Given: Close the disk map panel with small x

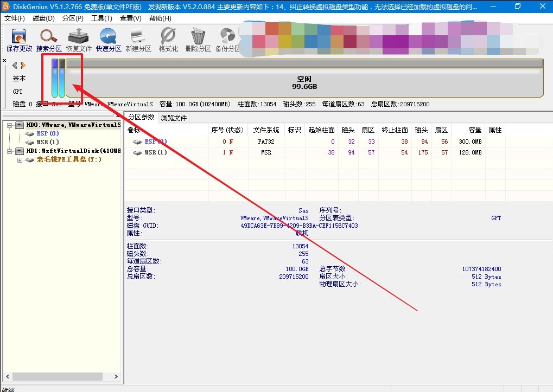Looking at the screenshot, I should click(4, 61).
